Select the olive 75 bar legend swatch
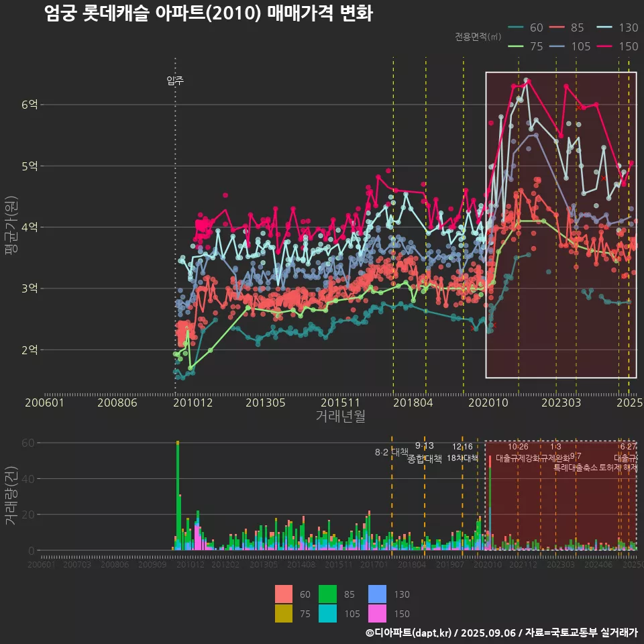 tap(284, 613)
